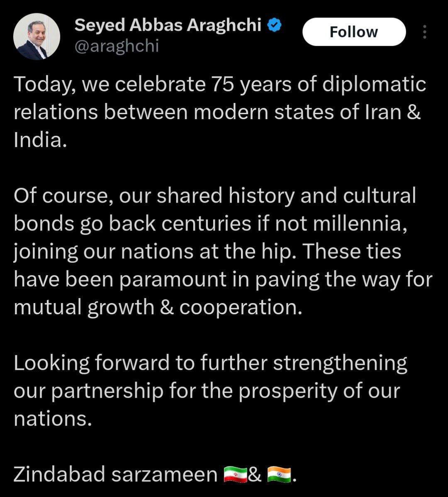
Task: Click the blue verified badge icon
Action: tap(275, 25)
